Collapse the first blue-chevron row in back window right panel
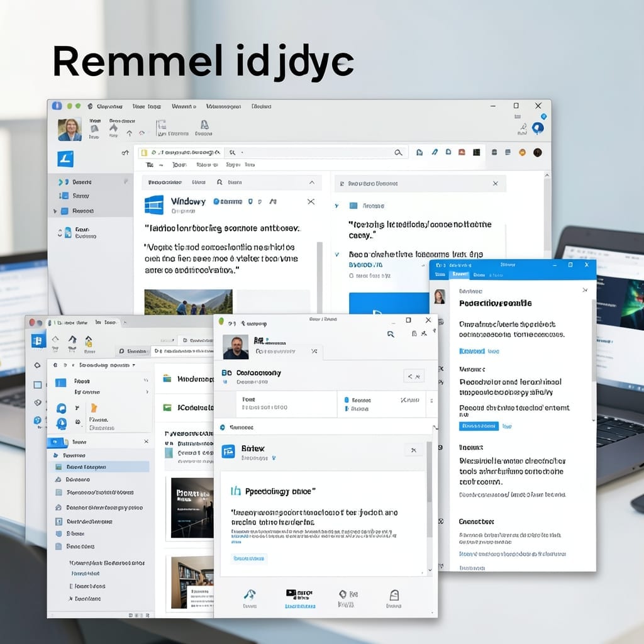This screenshot has width=644, height=644. click(337, 206)
